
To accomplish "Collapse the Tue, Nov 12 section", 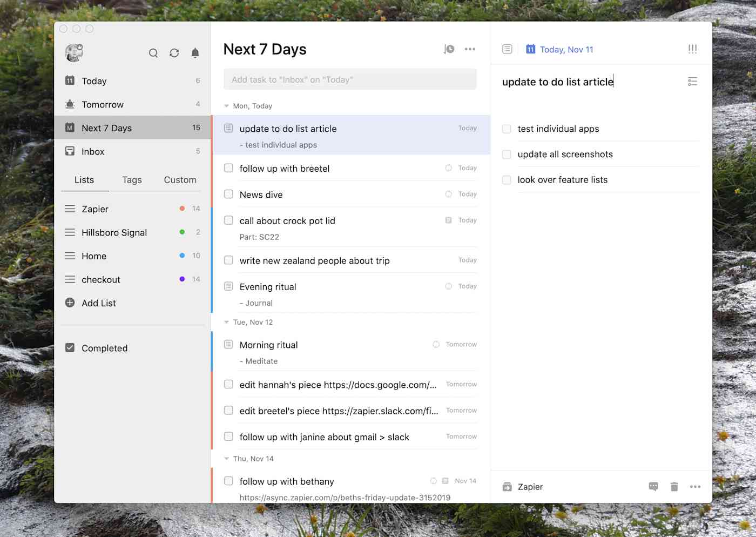I will [226, 322].
